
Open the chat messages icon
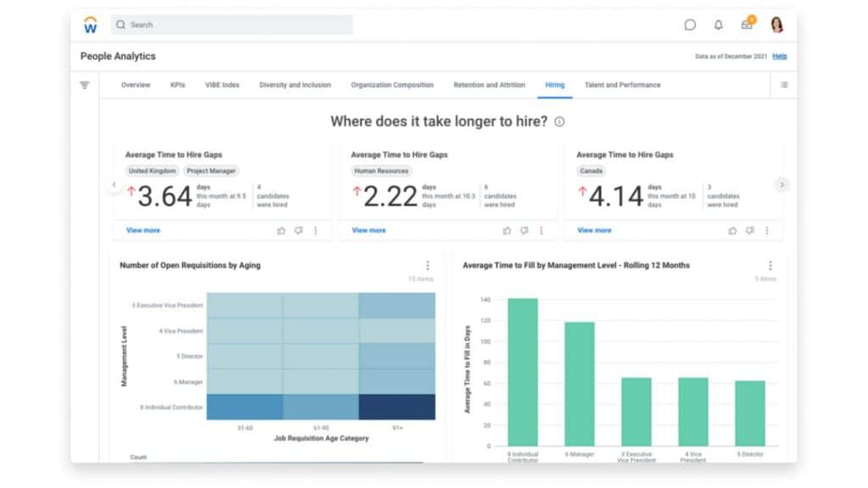click(x=690, y=25)
